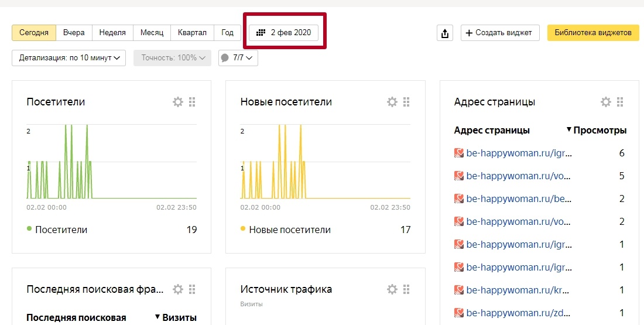
Task: Open settings gear of Источник трафика widget
Action: (x=392, y=289)
